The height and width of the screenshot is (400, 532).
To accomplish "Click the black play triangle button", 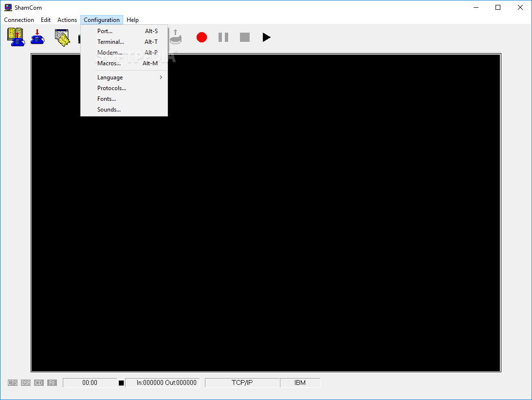I will (x=266, y=38).
